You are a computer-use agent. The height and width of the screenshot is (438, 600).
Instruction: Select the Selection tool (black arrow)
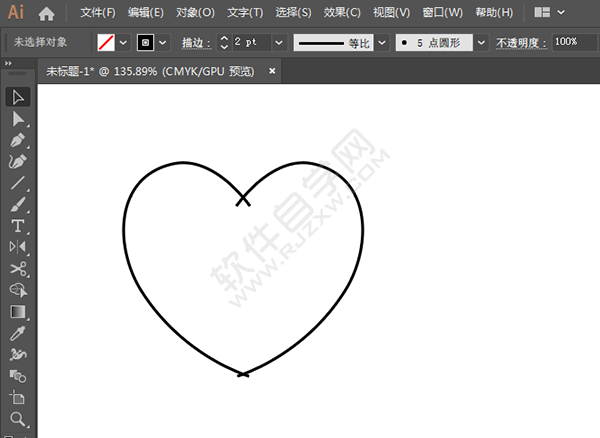[x=18, y=97]
